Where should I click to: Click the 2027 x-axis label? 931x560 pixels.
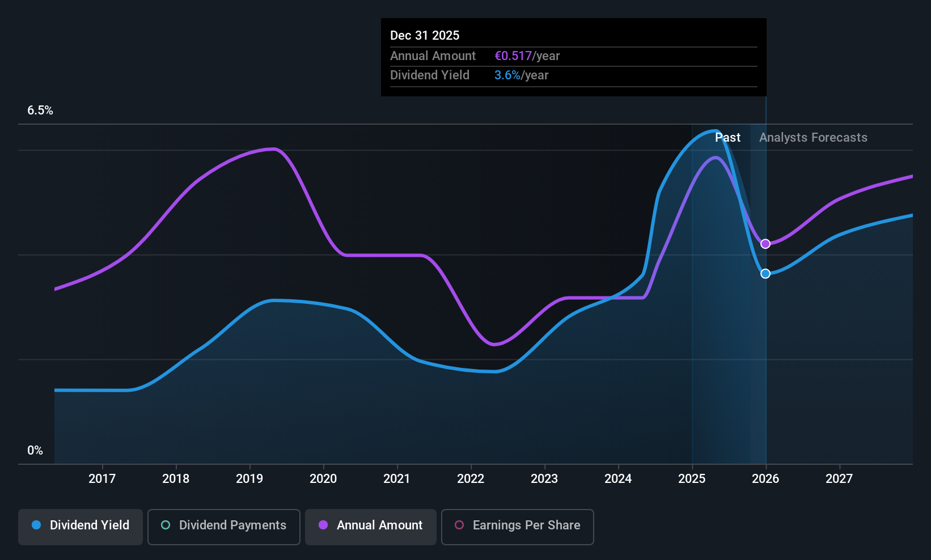pyautogui.click(x=839, y=479)
